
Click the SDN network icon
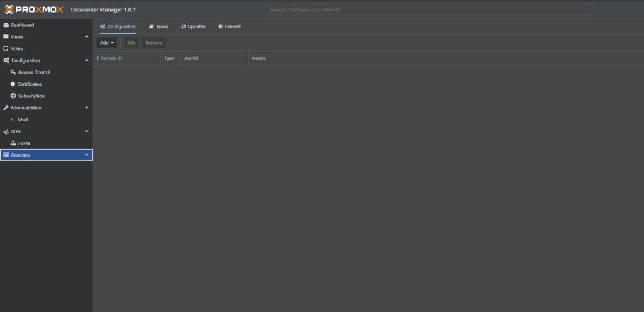click(x=6, y=131)
